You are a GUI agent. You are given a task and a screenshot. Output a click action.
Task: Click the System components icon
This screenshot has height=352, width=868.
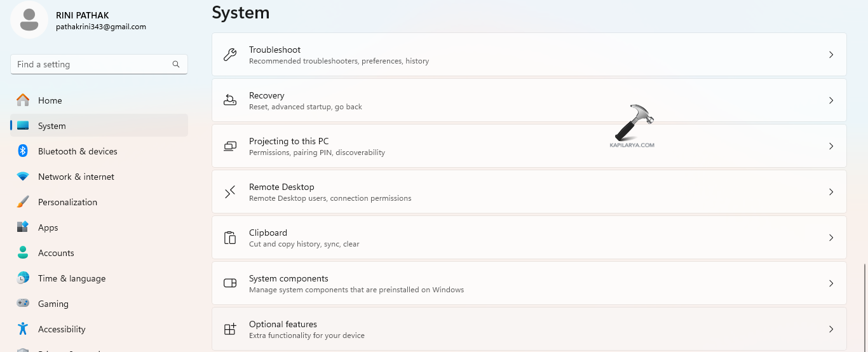coord(230,283)
